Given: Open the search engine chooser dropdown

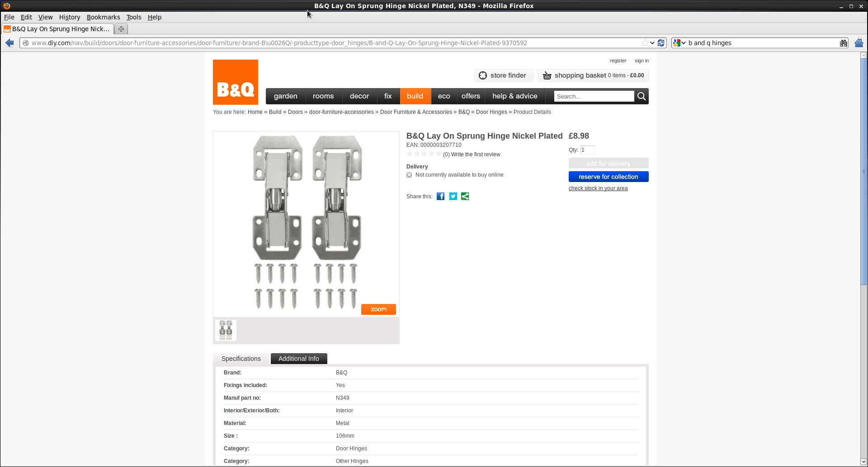Looking at the screenshot, I should tap(679, 43).
